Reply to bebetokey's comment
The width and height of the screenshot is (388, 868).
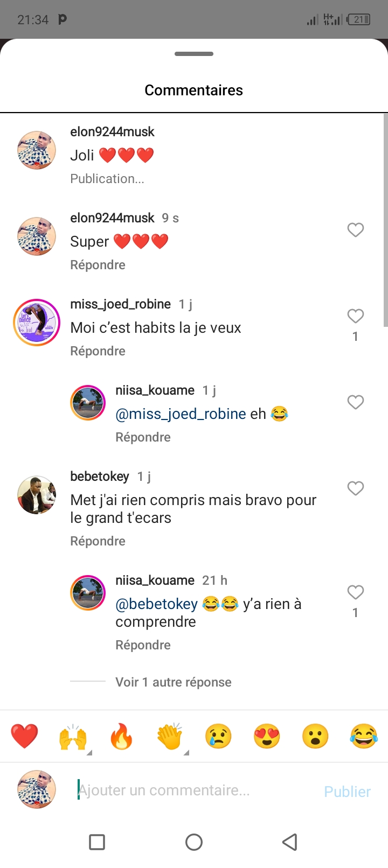click(x=98, y=541)
